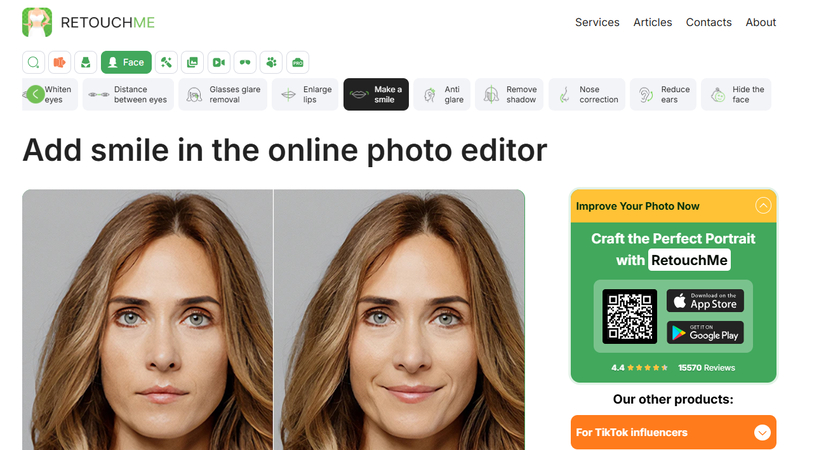Click the before and after comparison divider
The image size is (833, 450).
coord(273,320)
